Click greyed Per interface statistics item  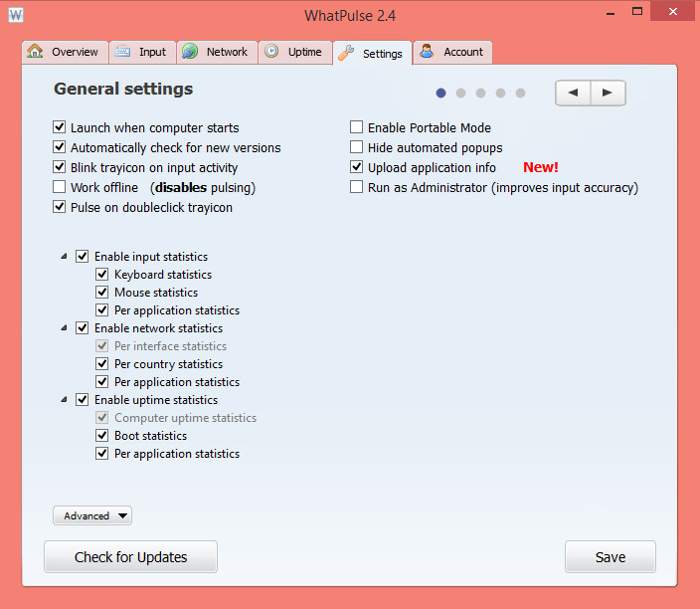161,346
